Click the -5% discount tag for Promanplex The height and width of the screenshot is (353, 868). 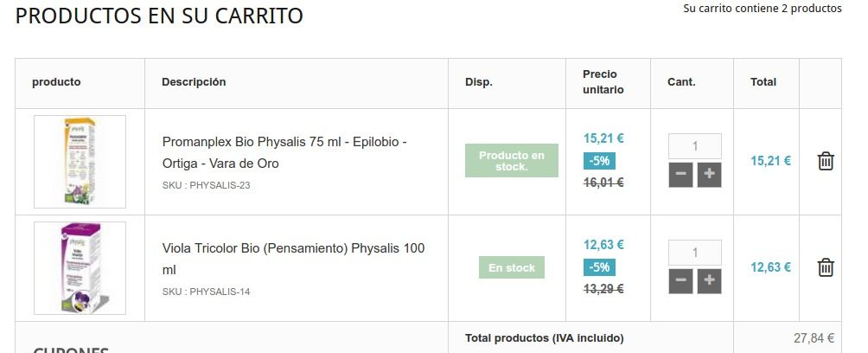pyautogui.click(x=599, y=161)
